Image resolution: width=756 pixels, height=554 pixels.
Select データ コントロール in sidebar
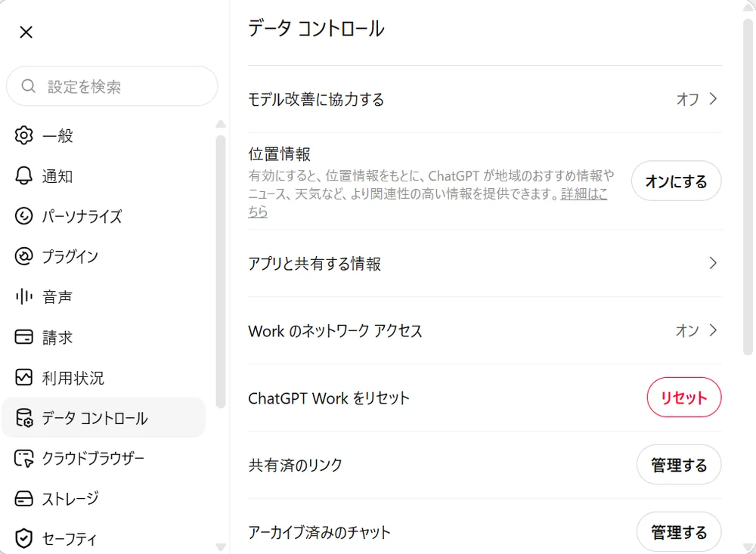pyautogui.click(x=104, y=418)
